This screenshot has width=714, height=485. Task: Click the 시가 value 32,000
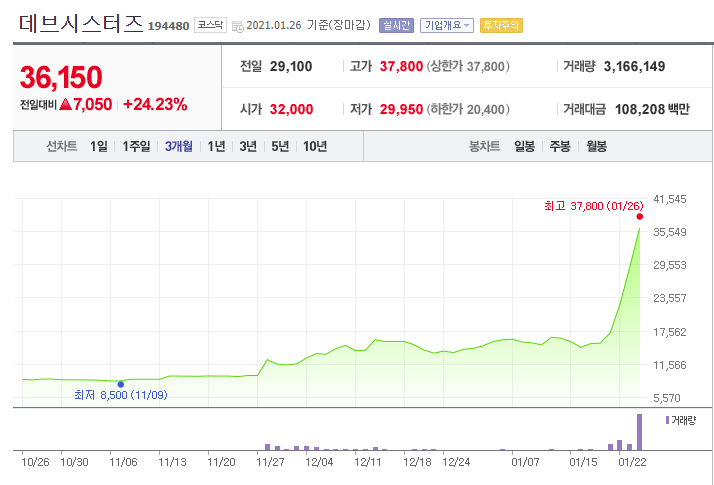(291, 109)
